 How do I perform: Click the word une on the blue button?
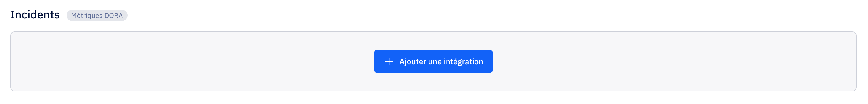point(435,62)
